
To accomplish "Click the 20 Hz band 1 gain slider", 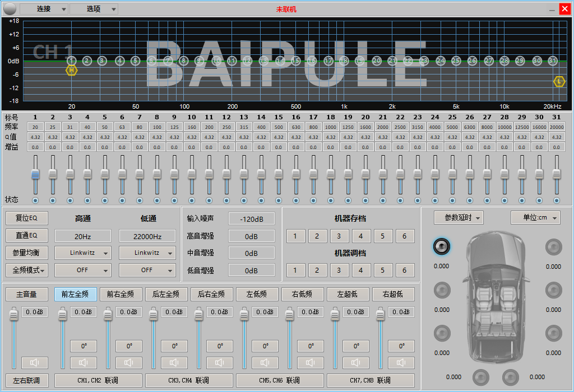I will coord(35,174).
